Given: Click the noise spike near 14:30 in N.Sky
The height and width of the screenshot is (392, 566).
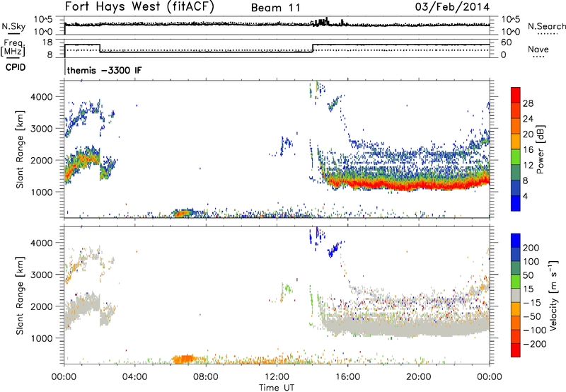Looking at the screenshot, I should coord(321,22).
